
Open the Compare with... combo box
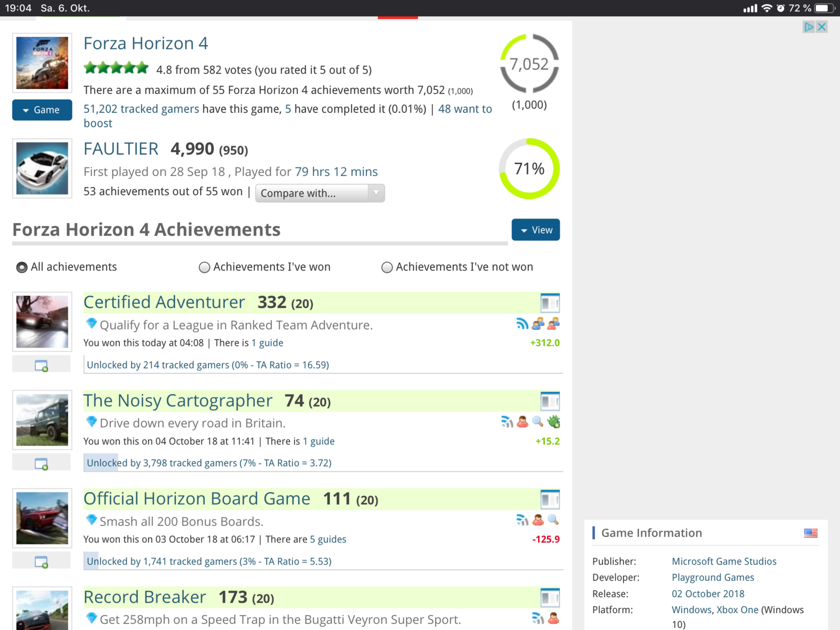pyautogui.click(x=320, y=193)
